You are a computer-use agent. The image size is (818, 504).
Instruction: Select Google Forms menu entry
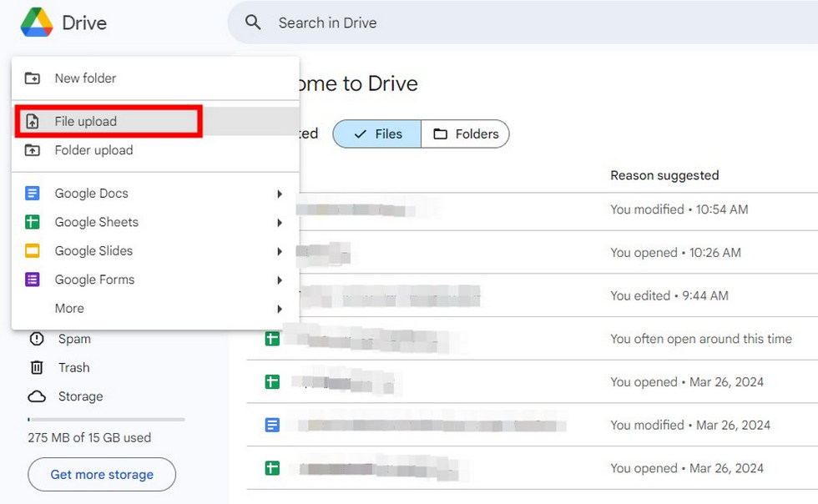coord(155,280)
